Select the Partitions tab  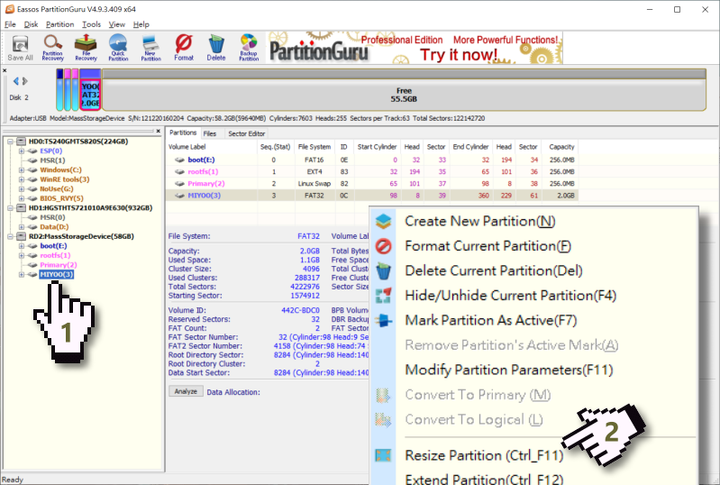click(x=183, y=133)
